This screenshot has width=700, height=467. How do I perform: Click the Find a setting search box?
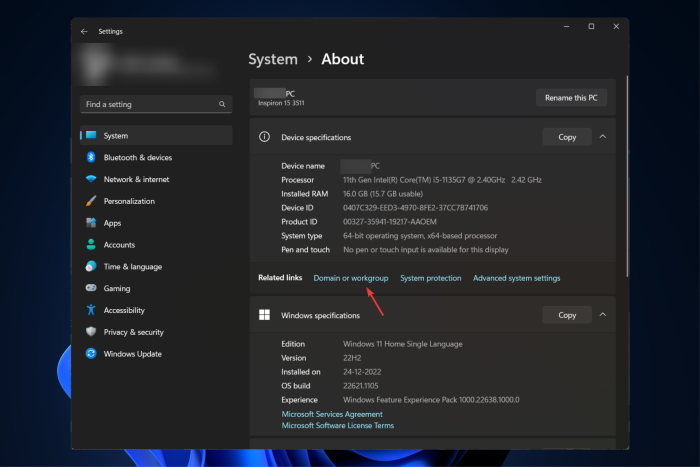(x=156, y=104)
